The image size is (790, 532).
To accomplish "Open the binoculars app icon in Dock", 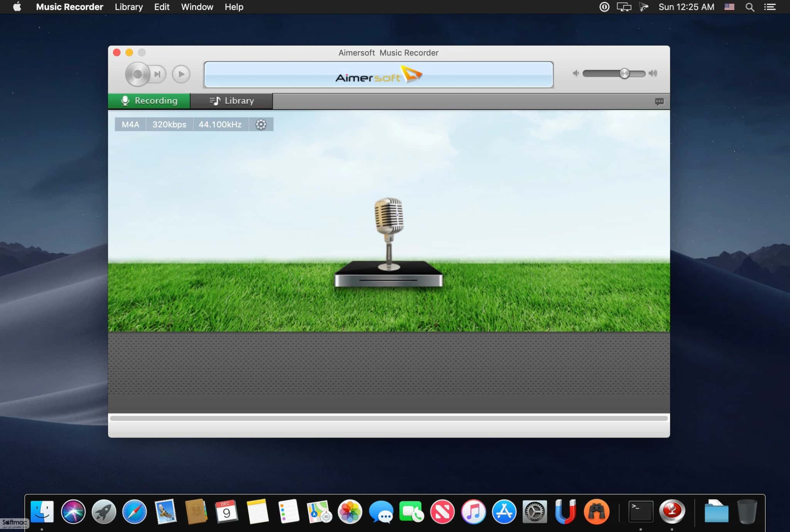I will [596, 512].
